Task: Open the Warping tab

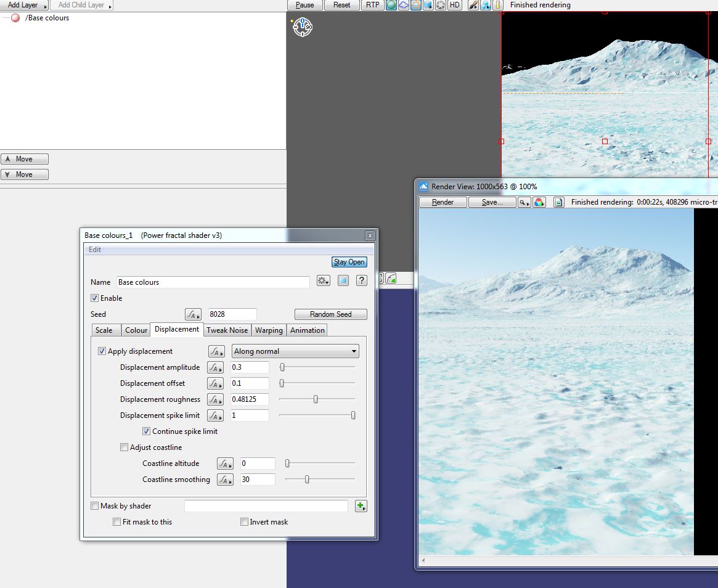Action: tap(269, 330)
